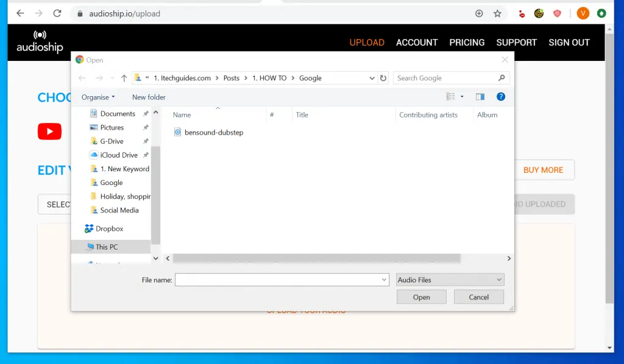This screenshot has height=364, width=624.
Task: Open the PRICING page
Action: click(467, 43)
